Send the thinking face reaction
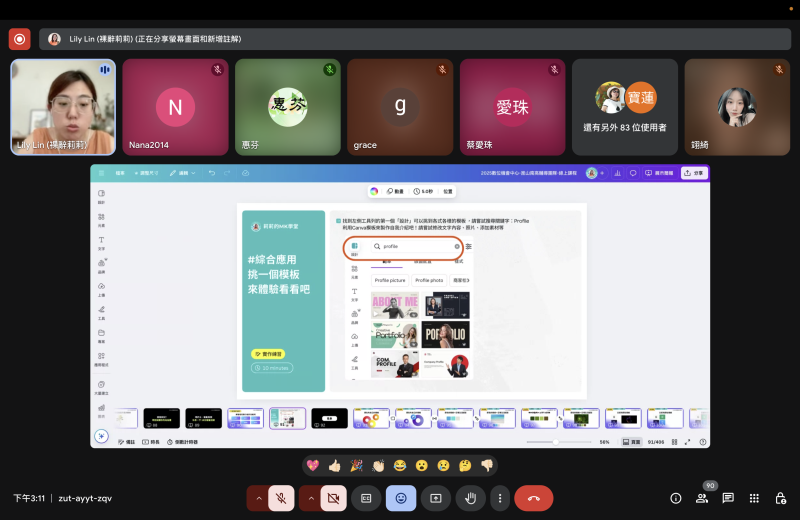This screenshot has height=520, width=800. click(x=465, y=465)
